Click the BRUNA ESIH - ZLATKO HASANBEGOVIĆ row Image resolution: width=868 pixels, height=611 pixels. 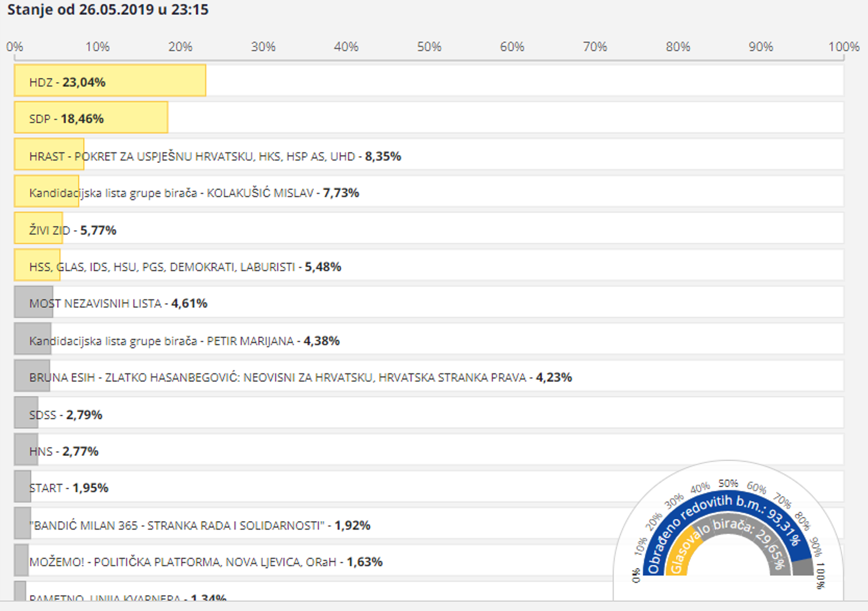coord(300,377)
